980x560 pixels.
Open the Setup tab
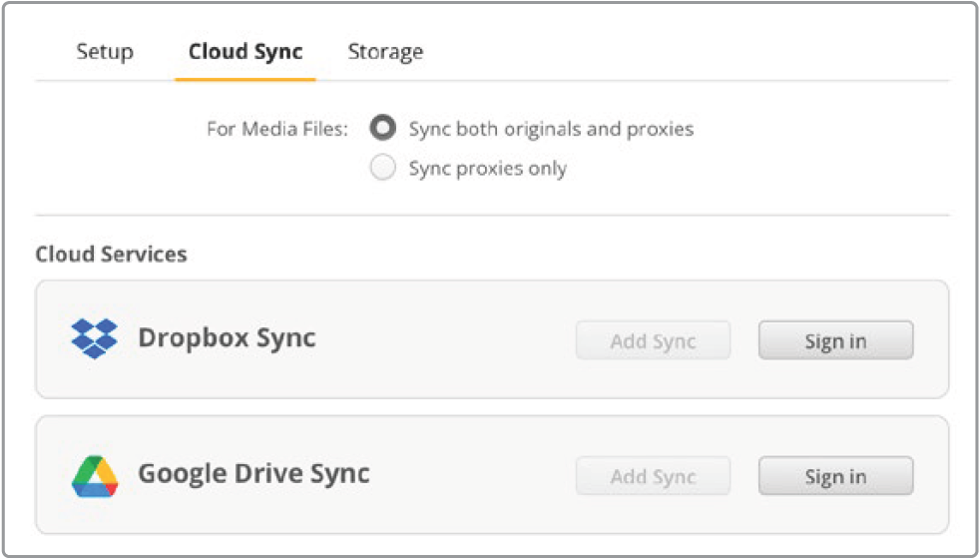105,52
